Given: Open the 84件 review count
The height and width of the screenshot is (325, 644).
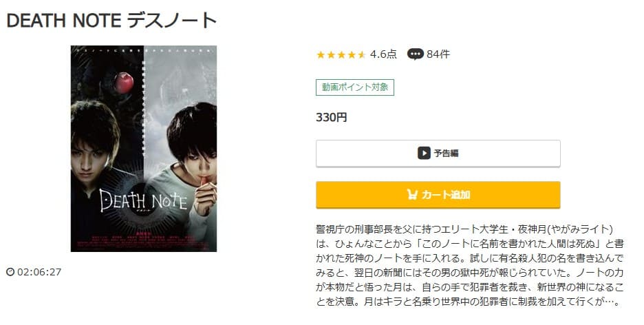Looking at the screenshot, I should click(x=438, y=54).
